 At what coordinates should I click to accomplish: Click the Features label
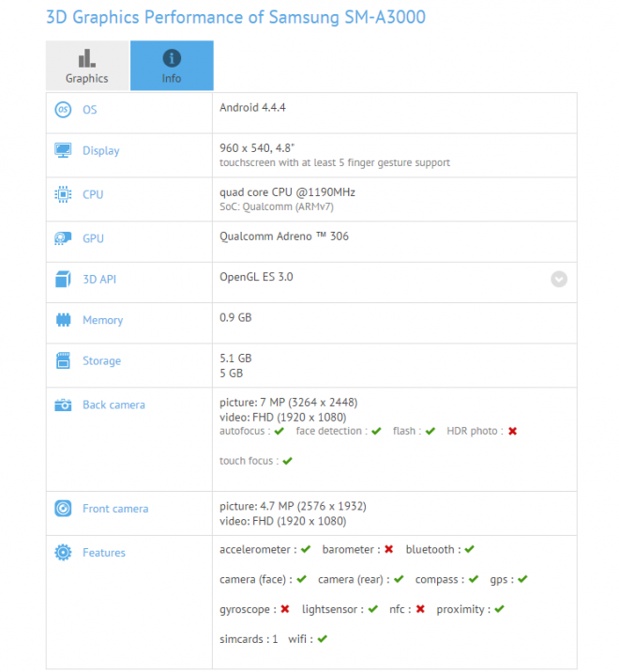click(x=104, y=553)
